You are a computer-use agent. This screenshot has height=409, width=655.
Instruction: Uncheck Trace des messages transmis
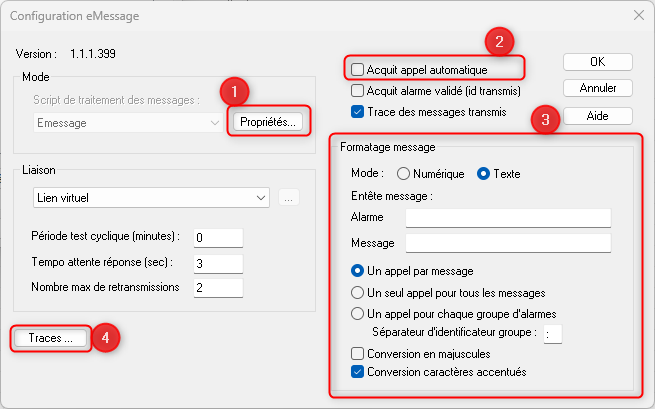(x=358, y=111)
